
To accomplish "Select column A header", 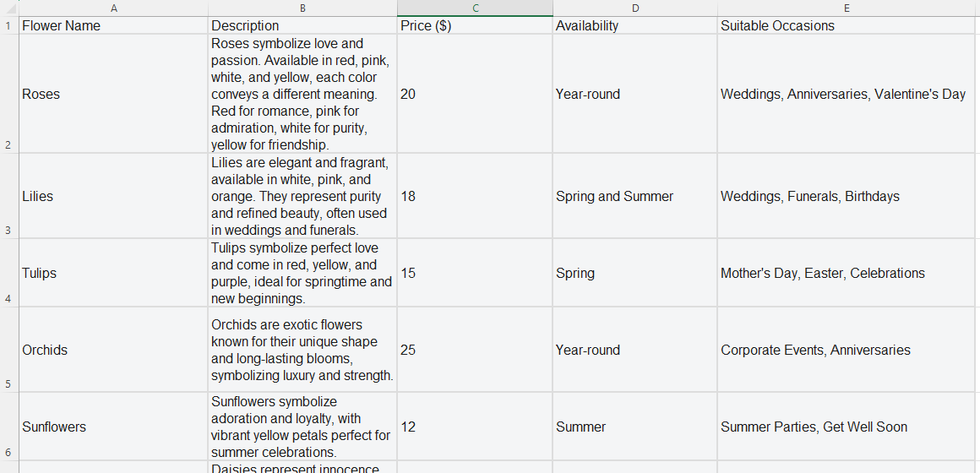I will 113,8.
